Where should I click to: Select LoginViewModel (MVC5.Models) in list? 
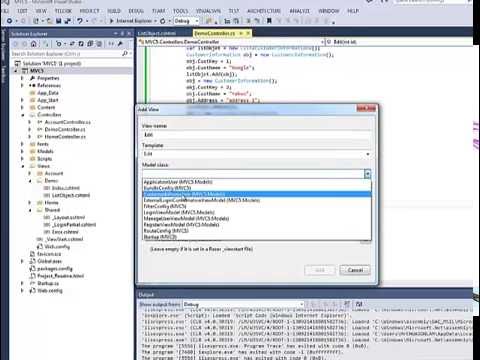pos(257,212)
